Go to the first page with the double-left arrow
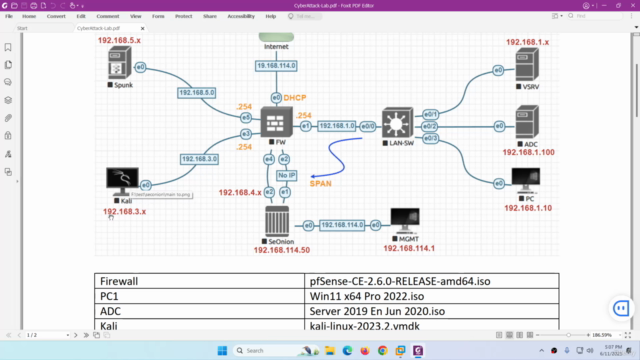Viewport: 640px width, 360px height. 9,335
